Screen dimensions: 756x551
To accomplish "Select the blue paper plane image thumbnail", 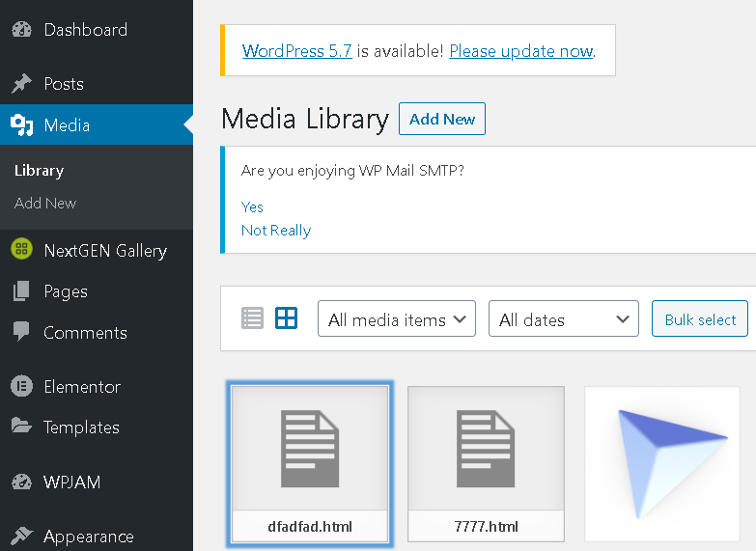I will click(x=662, y=464).
